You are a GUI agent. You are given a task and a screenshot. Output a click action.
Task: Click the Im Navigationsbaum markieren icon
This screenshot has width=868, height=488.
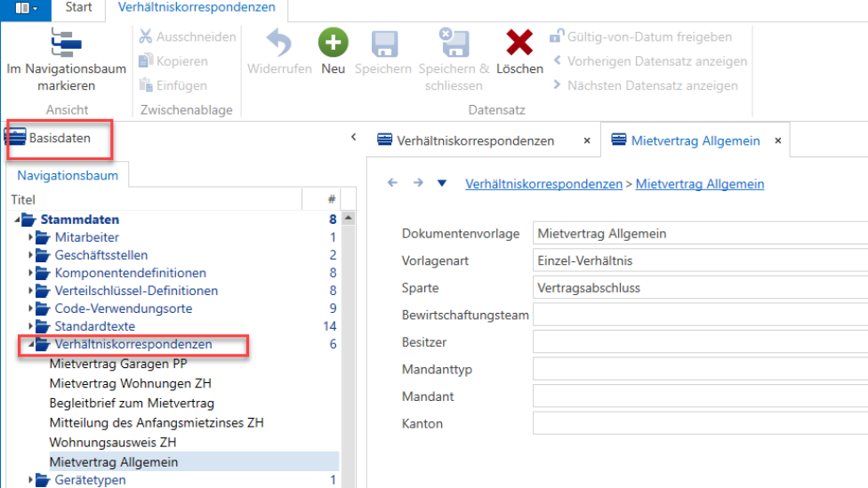click(66, 43)
